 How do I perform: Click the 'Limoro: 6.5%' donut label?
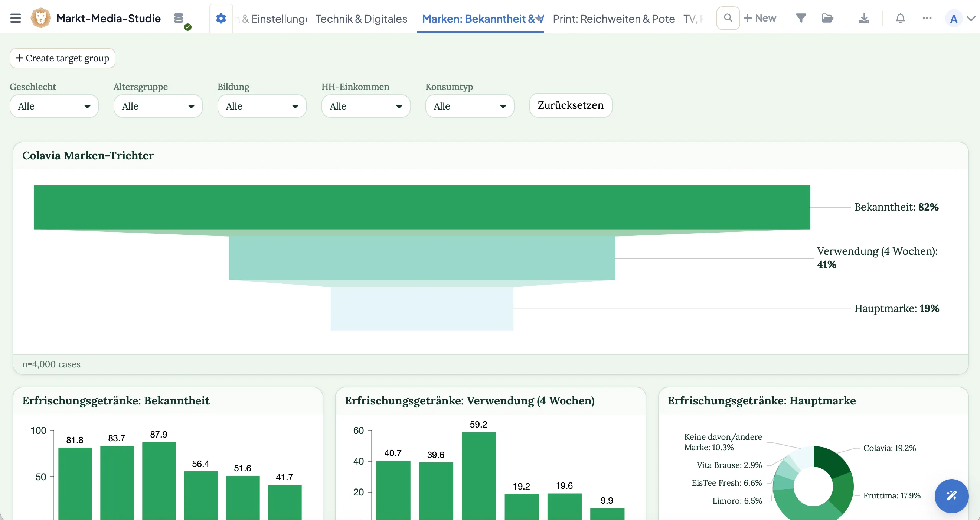[737, 501]
